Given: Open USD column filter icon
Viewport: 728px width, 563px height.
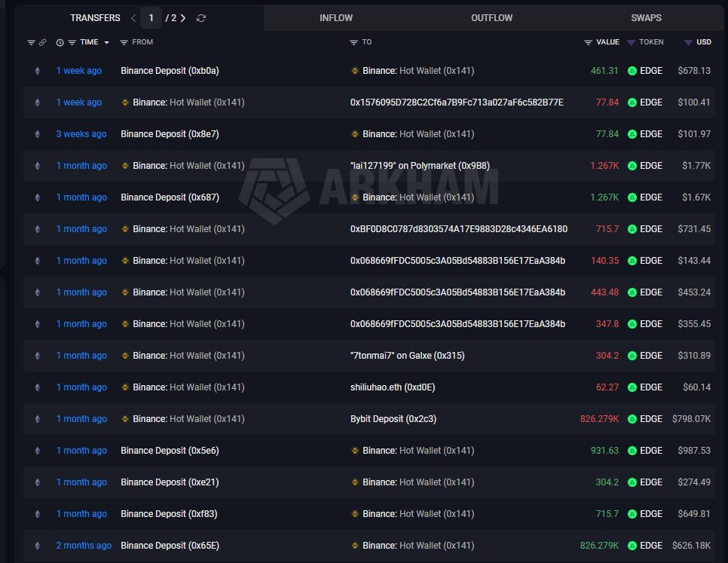Looking at the screenshot, I should tap(689, 43).
